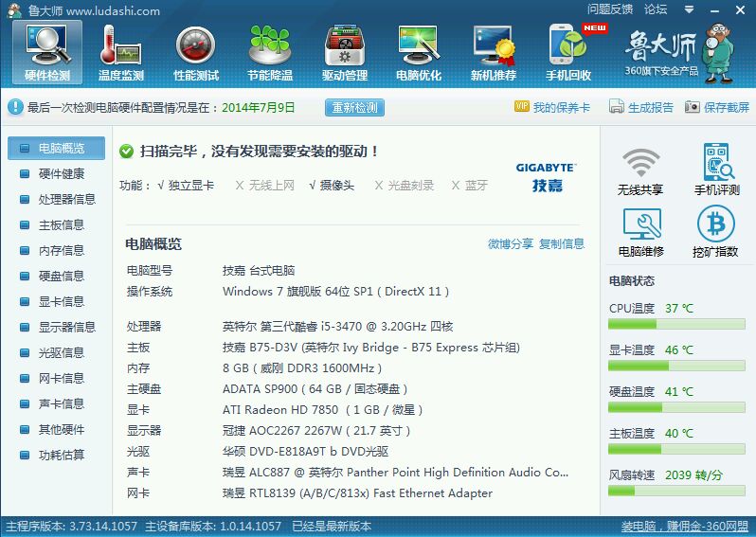Click the GIGABYTE 技嘉 brand logo
The height and width of the screenshot is (537, 756).
pyautogui.click(x=547, y=177)
